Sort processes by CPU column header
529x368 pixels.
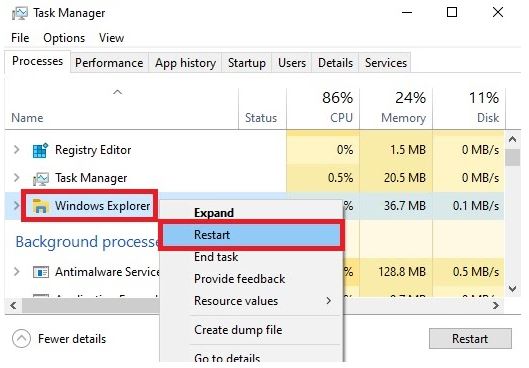tap(323, 108)
